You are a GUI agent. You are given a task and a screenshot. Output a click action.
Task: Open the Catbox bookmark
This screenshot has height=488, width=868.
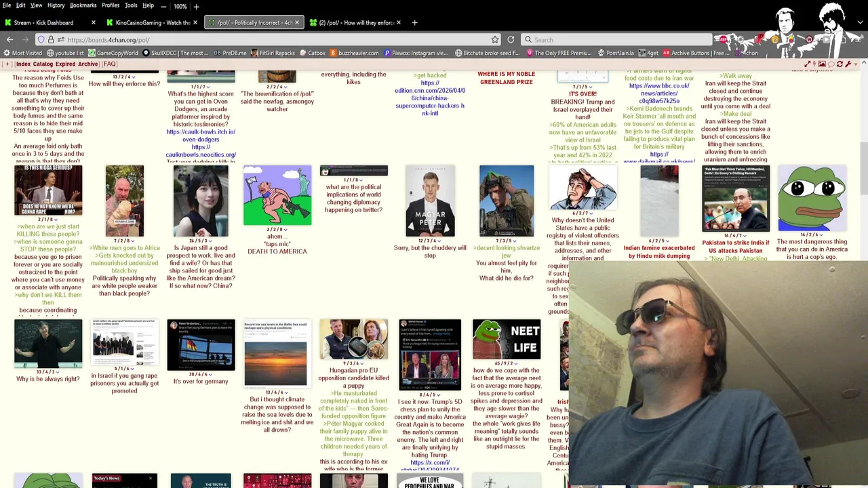pyautogui.click(x=312, y=53)
